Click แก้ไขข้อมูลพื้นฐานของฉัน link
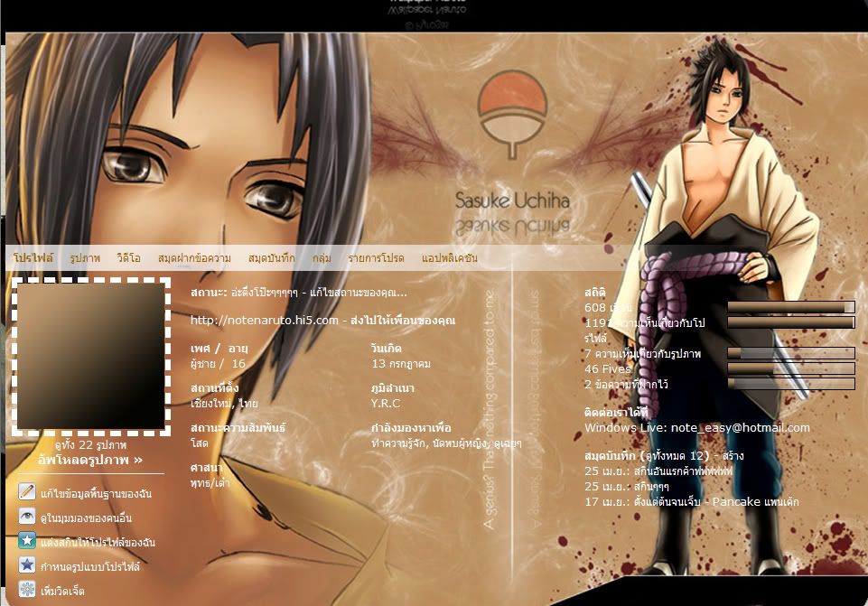 (x=96, y=493)
